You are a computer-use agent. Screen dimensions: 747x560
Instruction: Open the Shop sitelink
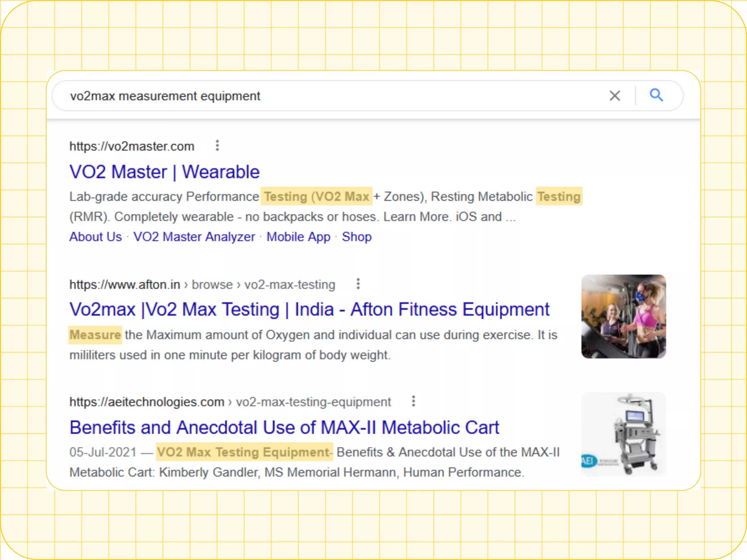point(356,237)
